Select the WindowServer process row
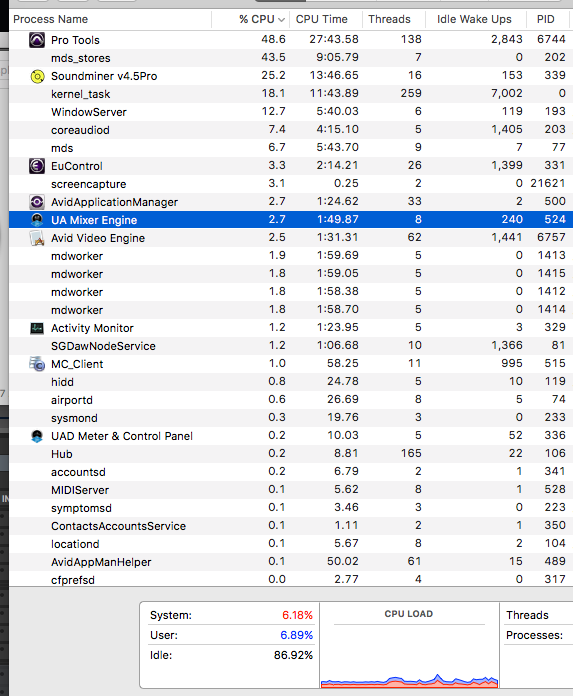Viewport: 573px width, 696px height. pos(291,112)
